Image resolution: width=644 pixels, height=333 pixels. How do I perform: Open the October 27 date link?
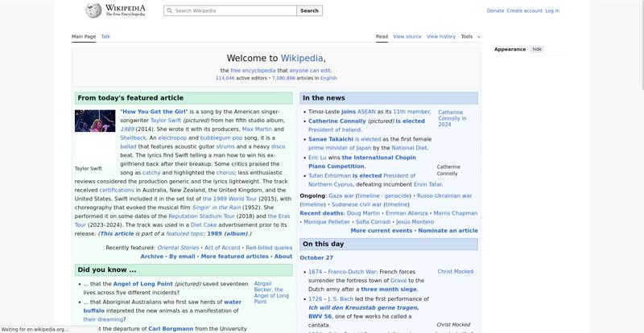pos(316,257)
